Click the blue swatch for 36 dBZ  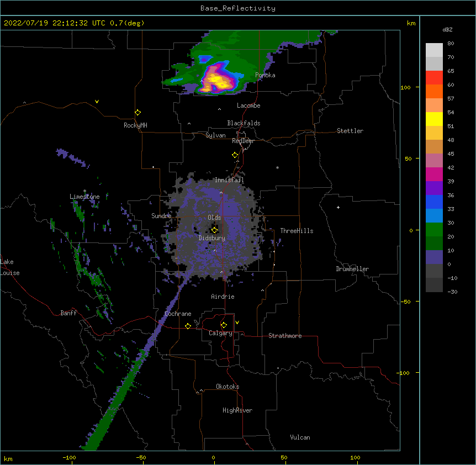[434, 202]
